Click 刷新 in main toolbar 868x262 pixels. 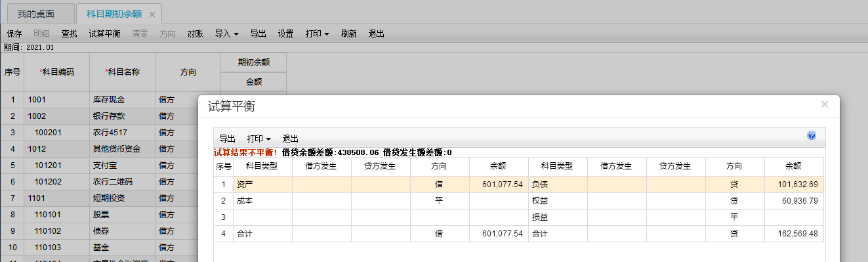tap(348, 33)
